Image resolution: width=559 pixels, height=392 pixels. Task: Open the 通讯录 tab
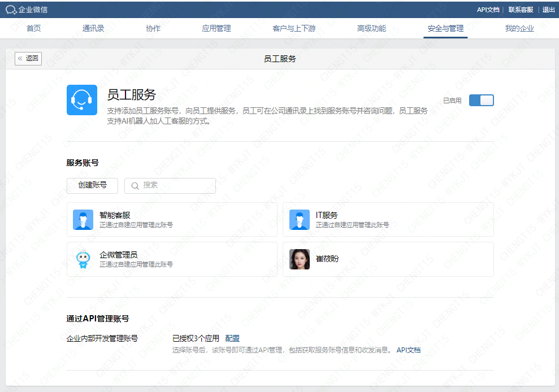pos(93,28)
